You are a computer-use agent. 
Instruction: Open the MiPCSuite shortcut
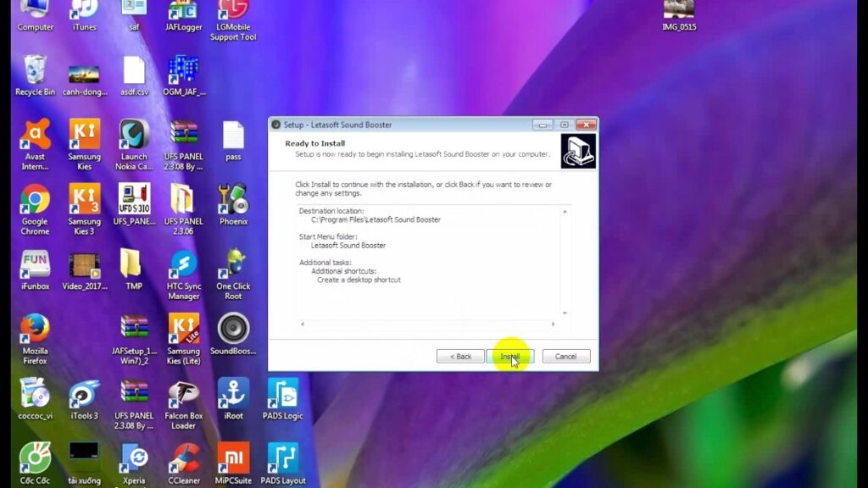click(x=233, y=463)
